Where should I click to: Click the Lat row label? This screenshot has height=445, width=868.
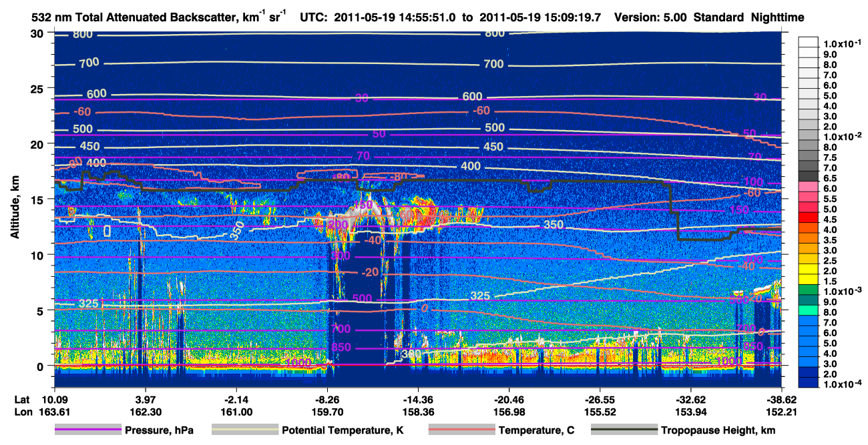23,400
